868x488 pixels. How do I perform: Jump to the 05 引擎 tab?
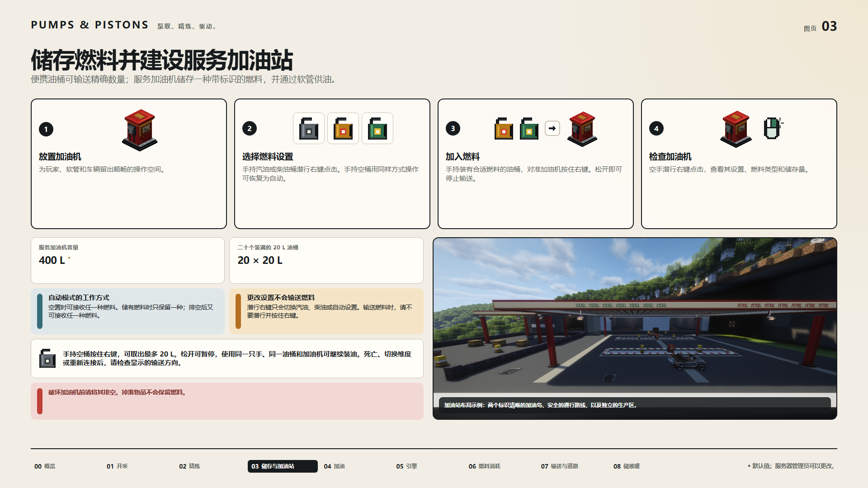[x=406, y=466]
